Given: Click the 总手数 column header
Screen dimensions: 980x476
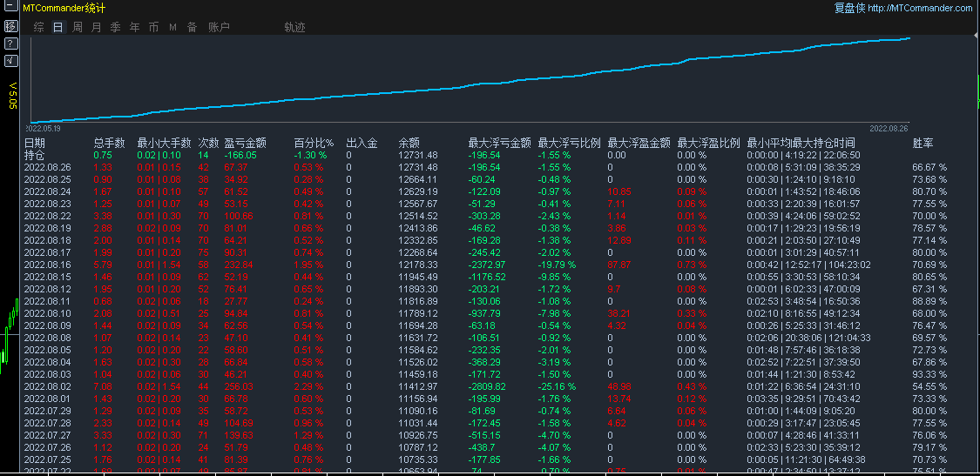Looking at the screenshot, I should pos(110,143).
